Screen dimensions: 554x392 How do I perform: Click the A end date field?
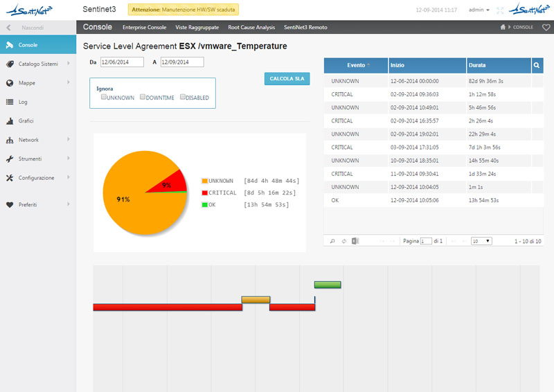point(182,62)
